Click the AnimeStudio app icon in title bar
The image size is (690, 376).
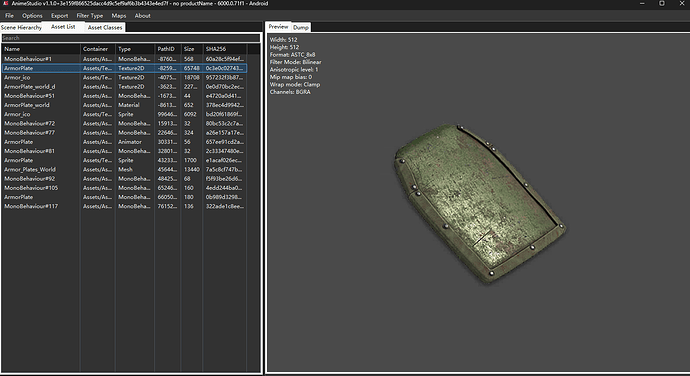click(x=6, y=4)
